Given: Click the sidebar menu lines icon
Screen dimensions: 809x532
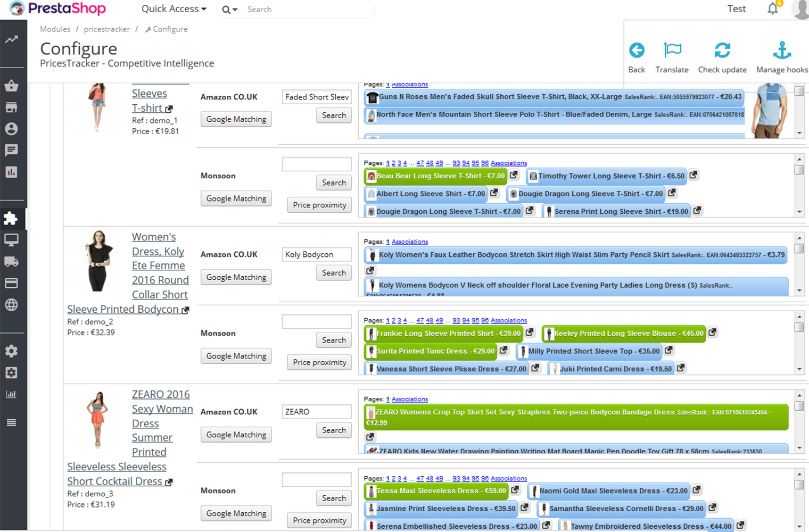Looking at the screenshot, I should (x=11, y=422).
